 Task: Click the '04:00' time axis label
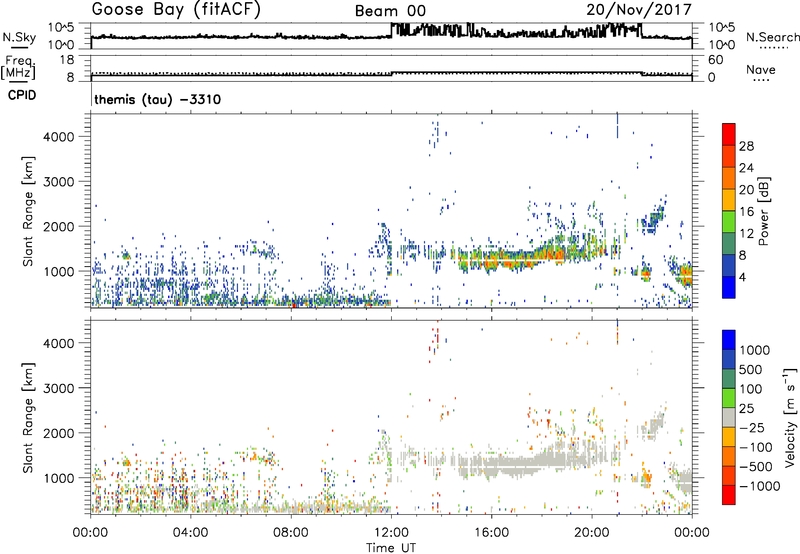[190, 533]
